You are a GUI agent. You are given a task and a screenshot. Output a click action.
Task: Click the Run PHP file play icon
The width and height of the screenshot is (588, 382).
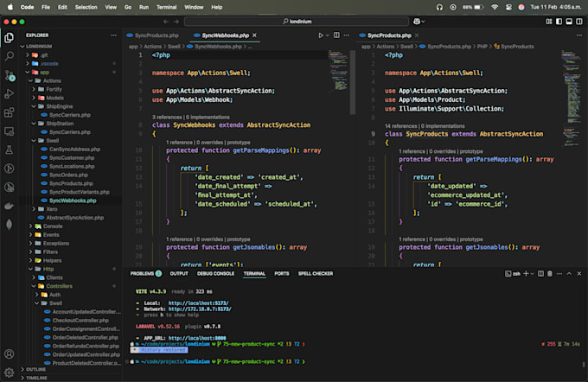point(321,35)
